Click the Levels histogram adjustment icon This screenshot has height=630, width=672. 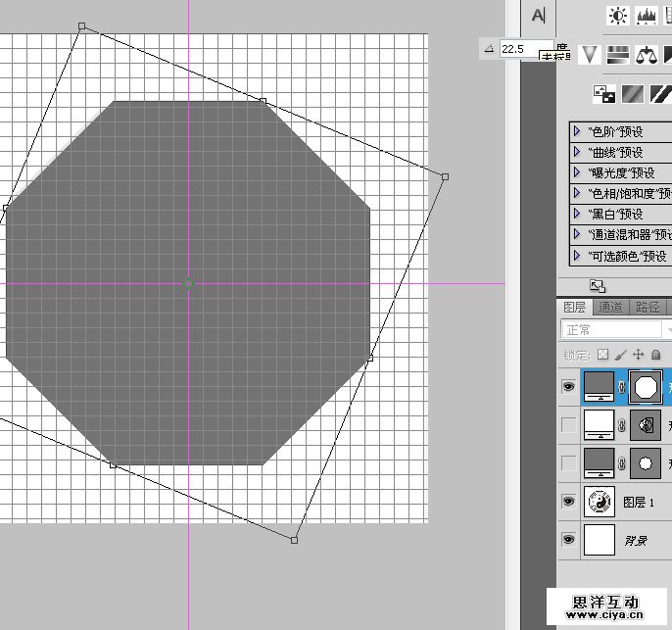tap(647, 16)
